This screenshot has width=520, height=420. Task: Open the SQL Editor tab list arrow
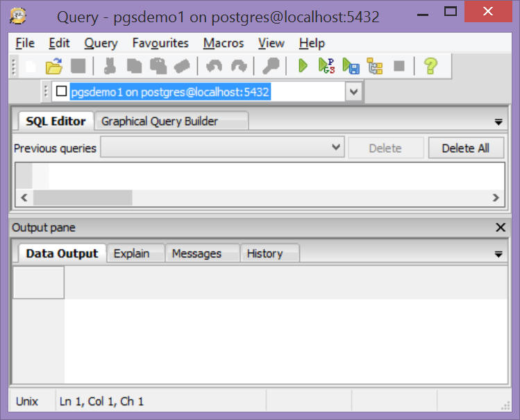click(x=498, y=122)
